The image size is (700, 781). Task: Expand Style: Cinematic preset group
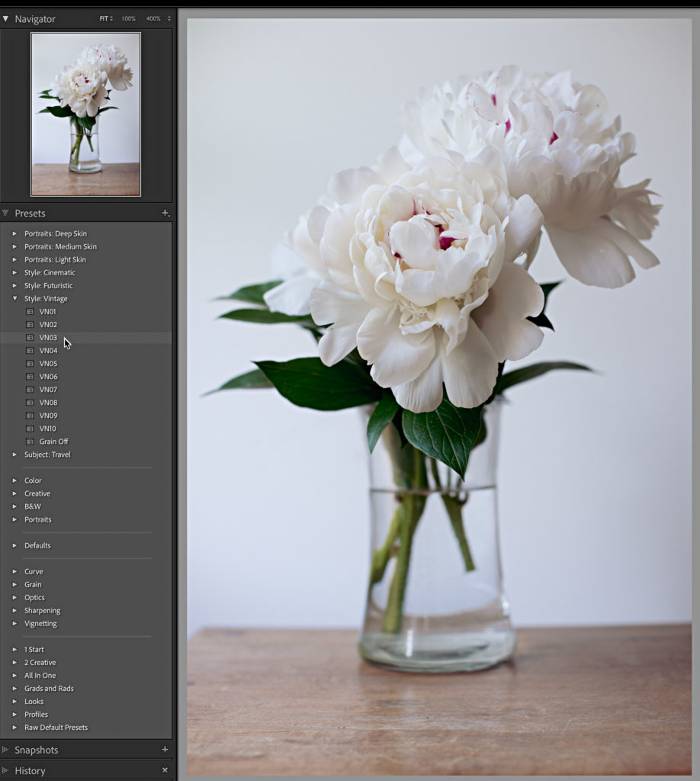point(14,272)
